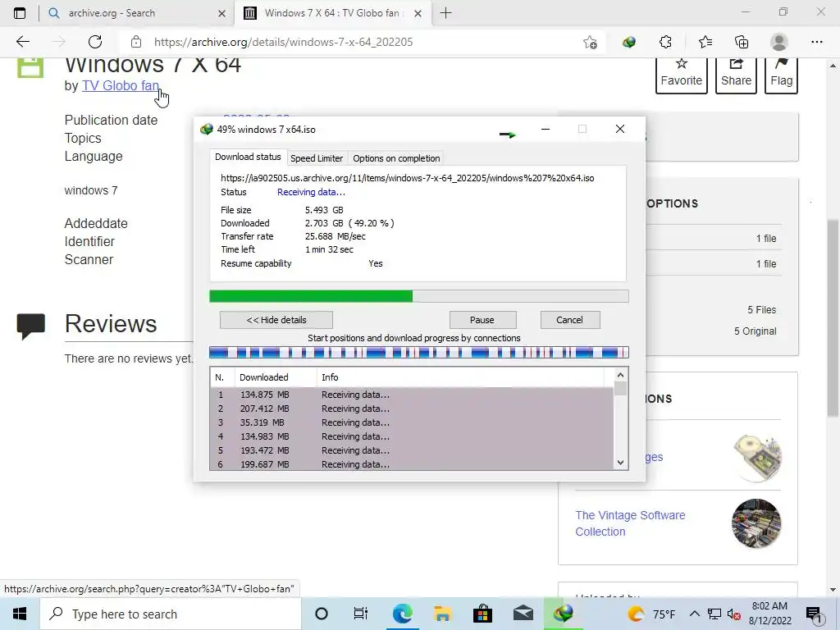
Task: Open the tab actions menu icon
Action: tap(20, 13)
